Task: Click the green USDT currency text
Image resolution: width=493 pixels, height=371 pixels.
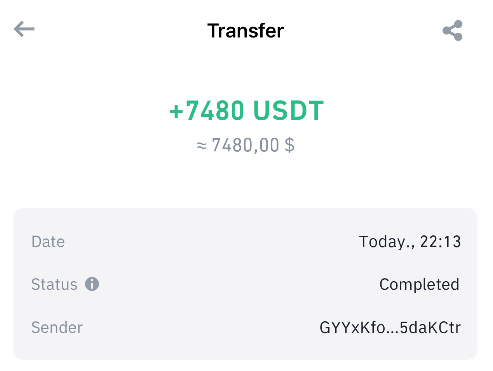Action: pyautogui.click(x=288, y=110)
